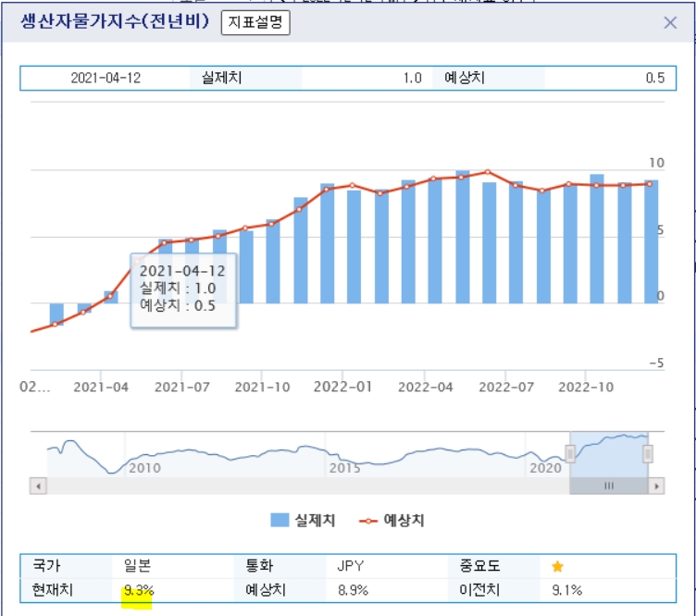Toggle the 실제치 legend series
The height and width of the screenshot is (616, 696).
[303, 520]
